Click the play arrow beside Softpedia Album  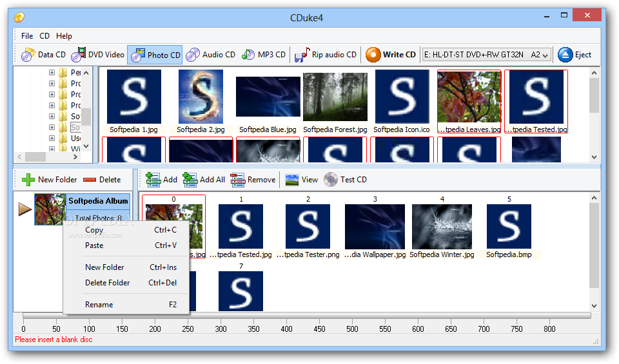(x=25, y=209)
